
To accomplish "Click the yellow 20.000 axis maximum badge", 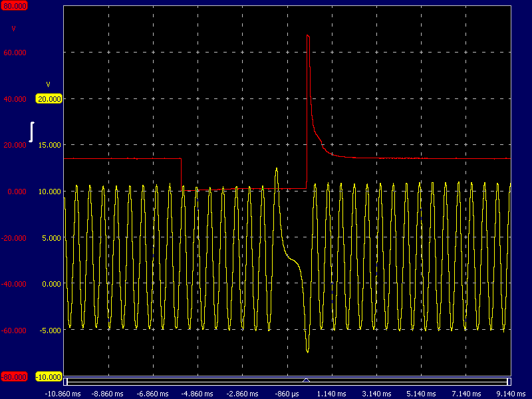I will (49, 98).
